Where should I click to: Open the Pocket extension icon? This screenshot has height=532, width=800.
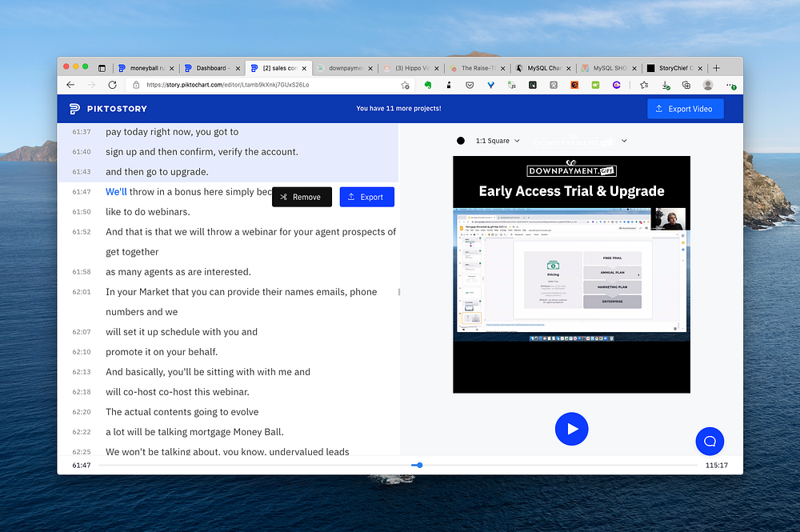470,85
